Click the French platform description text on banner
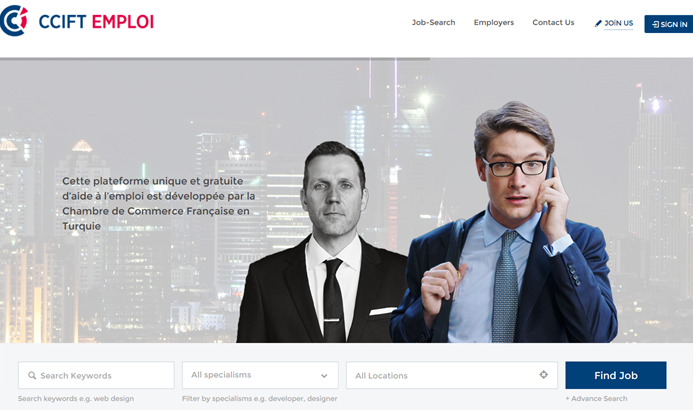Screen dimensions: 693x410 point(159,203)
